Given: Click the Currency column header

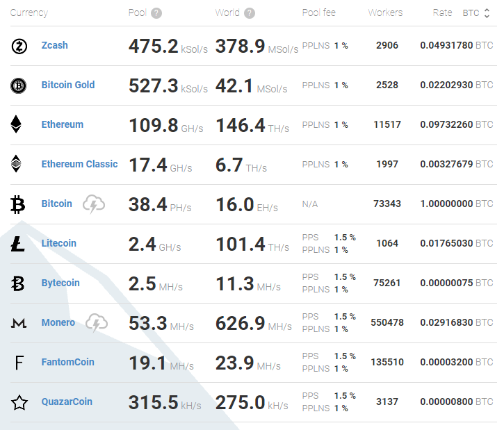Looking at the screenshot, I should pos(29,13).
